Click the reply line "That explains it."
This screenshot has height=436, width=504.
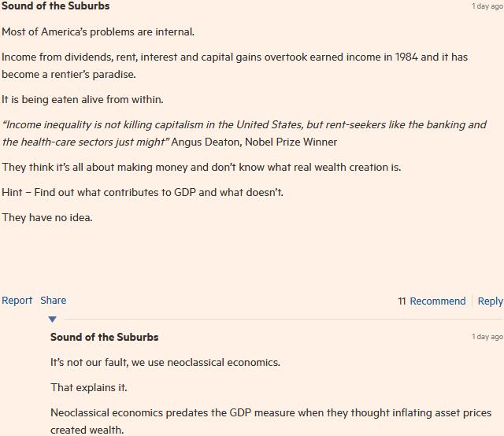(89, 388)
